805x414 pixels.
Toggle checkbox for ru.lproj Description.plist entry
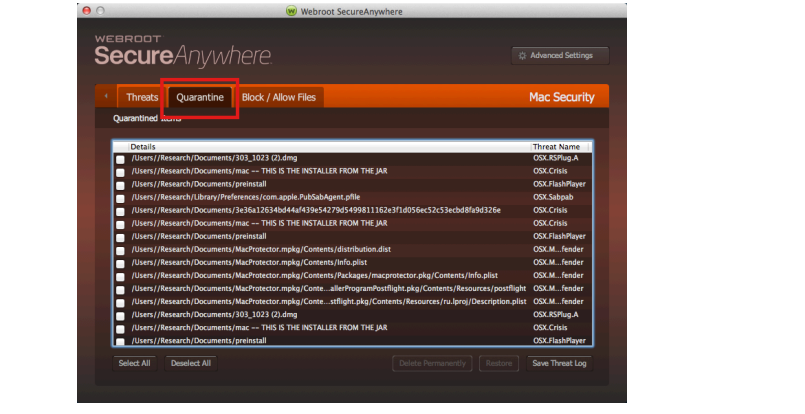pos(120,302)
